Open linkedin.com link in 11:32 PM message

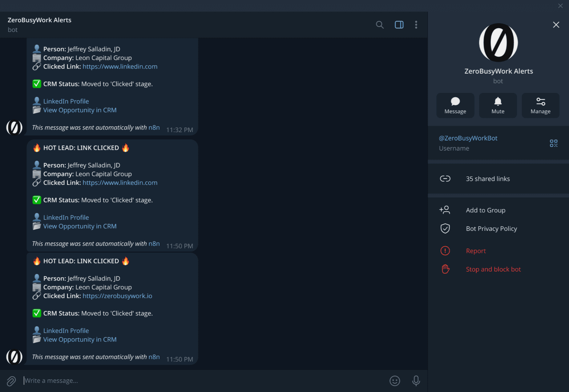pos(120,66)
